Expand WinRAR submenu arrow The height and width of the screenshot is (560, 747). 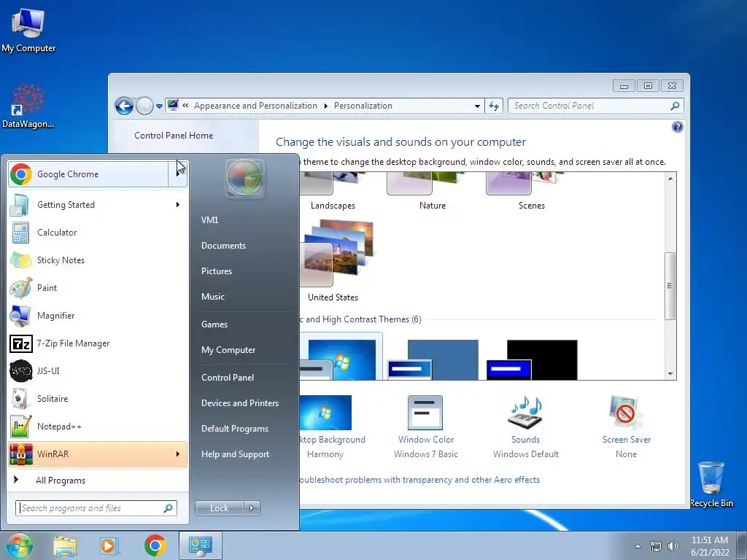(178, 454)
